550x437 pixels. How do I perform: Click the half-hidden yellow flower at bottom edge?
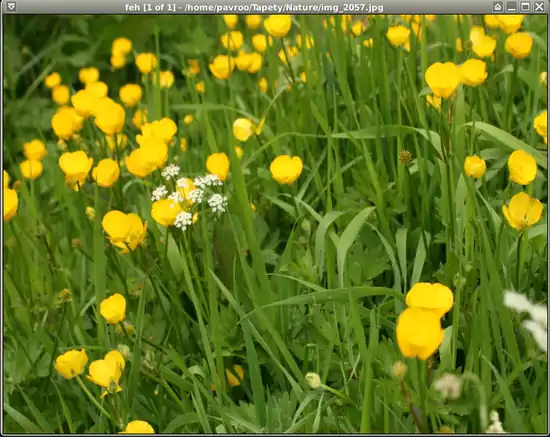139,427
